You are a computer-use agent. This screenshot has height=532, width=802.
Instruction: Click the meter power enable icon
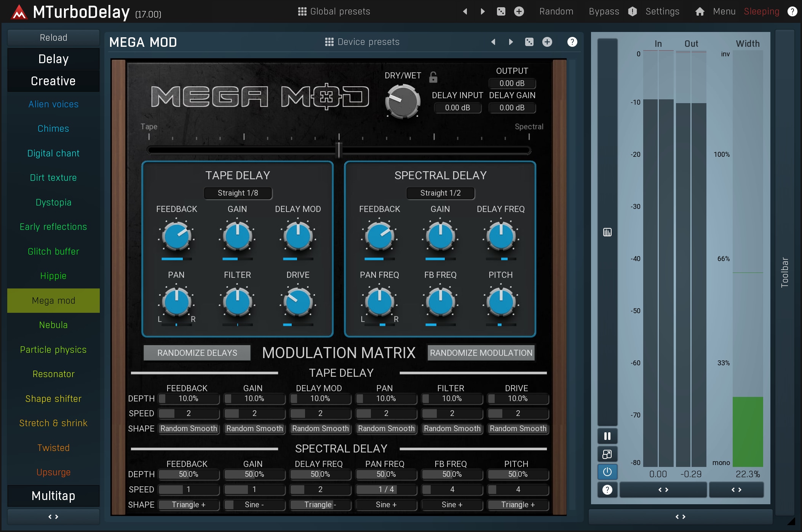pos(607,472)
